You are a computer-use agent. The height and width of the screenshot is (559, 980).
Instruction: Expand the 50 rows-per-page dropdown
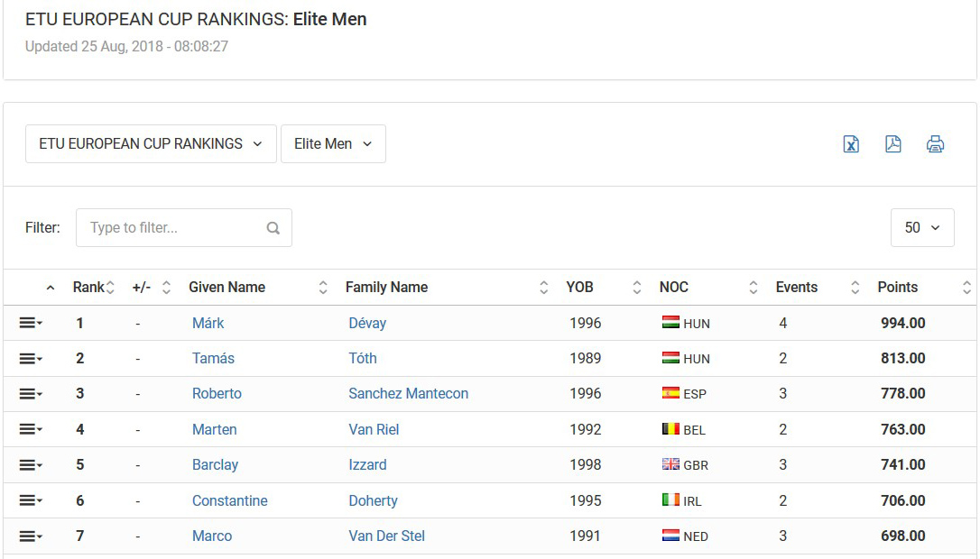pyautogui.click(x=922, y=227)
